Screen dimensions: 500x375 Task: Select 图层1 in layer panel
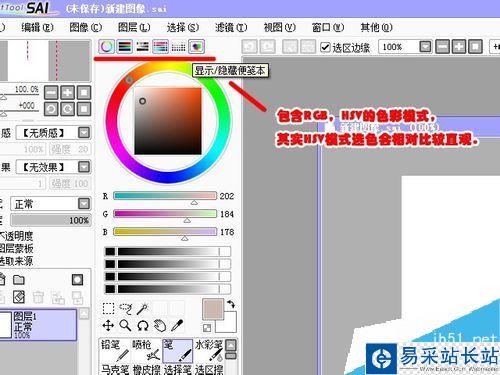coord(38,325)
